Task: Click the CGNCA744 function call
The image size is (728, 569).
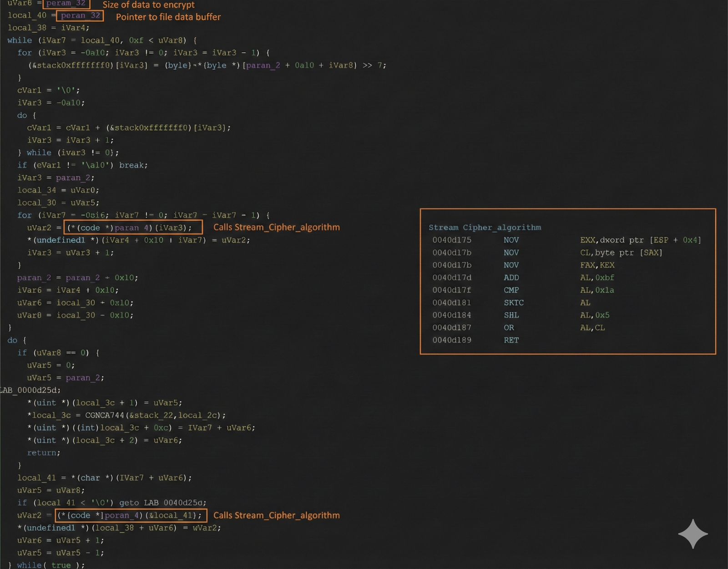Action: tap(104, 415)
